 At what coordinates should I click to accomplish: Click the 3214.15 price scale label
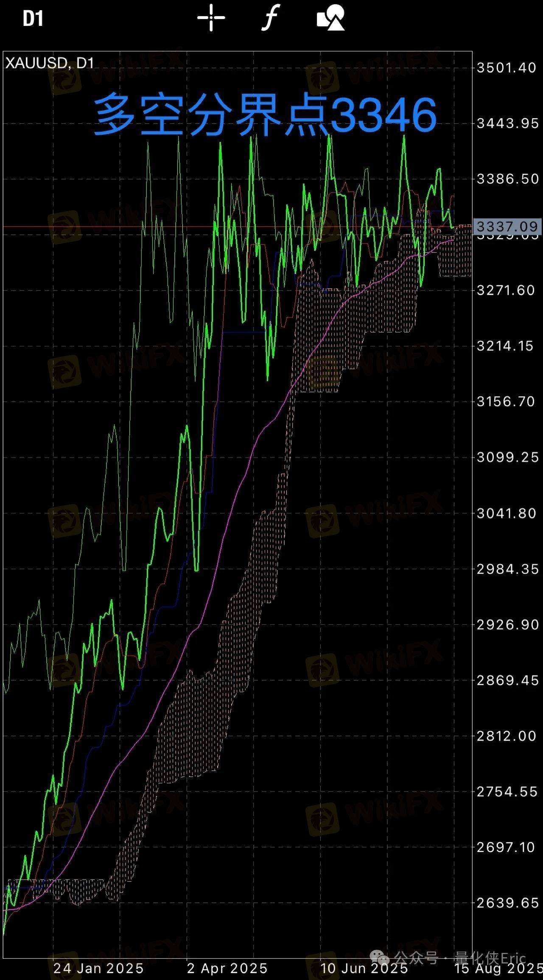(505, 346)
